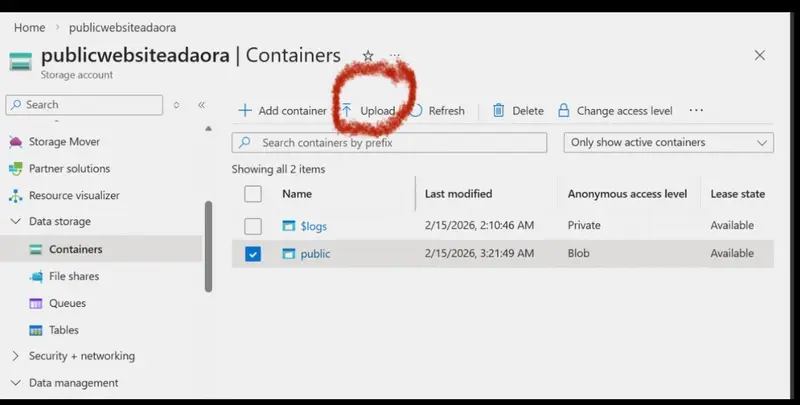This screenshot has height=405, width=800.
Task: Click the Blob access level cell
Action: [578, 253]
